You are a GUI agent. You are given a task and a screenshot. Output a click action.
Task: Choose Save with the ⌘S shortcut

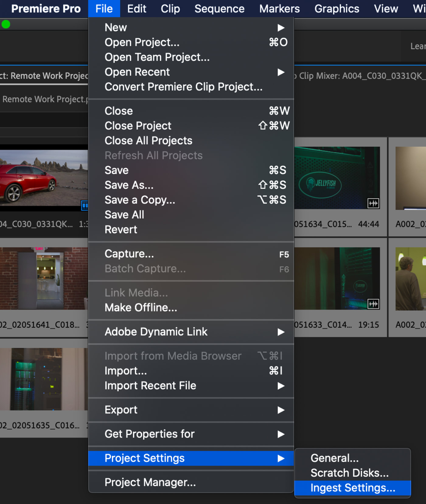point(191,170)
